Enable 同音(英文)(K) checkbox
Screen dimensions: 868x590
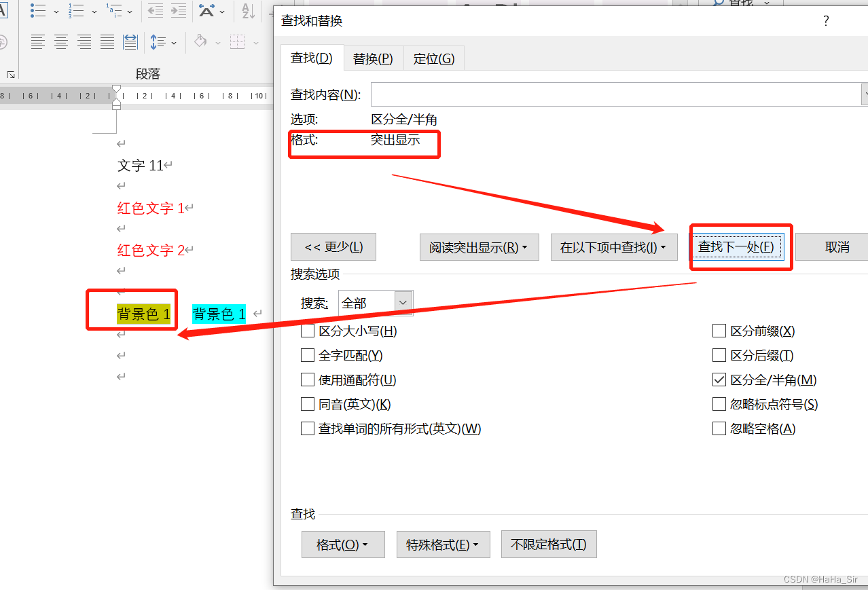pyautogui.click(x=308, y=405)
